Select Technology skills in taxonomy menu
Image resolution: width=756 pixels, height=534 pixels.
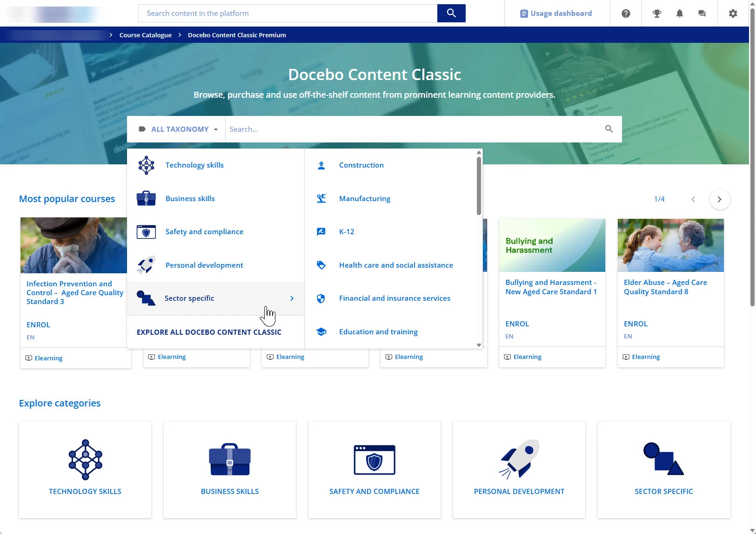point(215,165)
